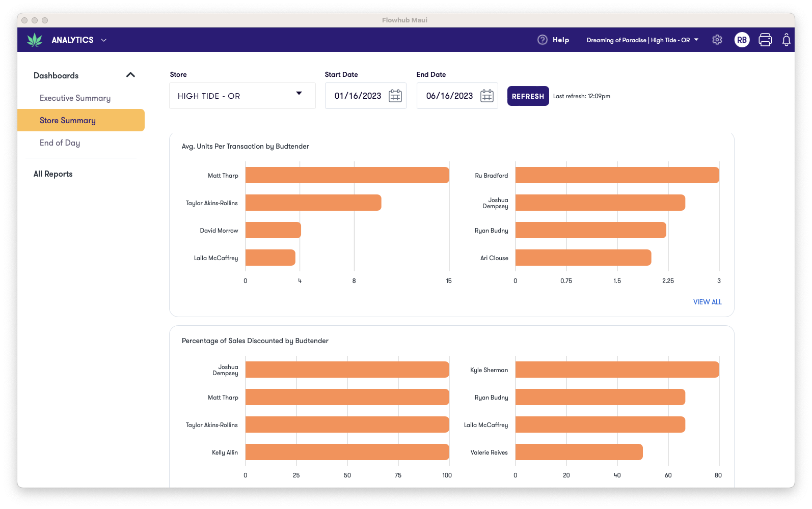Image resolution: width=812 pixels, height=509 pixels.
Task: Click Kelly Allin's bar in discounted sales chart
Action: pyautogui.click(x=347, y=452)
